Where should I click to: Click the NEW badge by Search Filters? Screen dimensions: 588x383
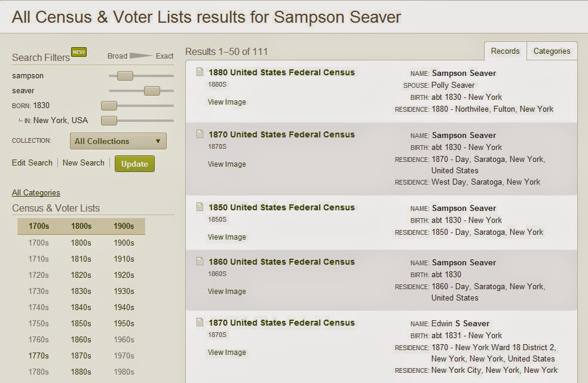(x=79, y=52)
